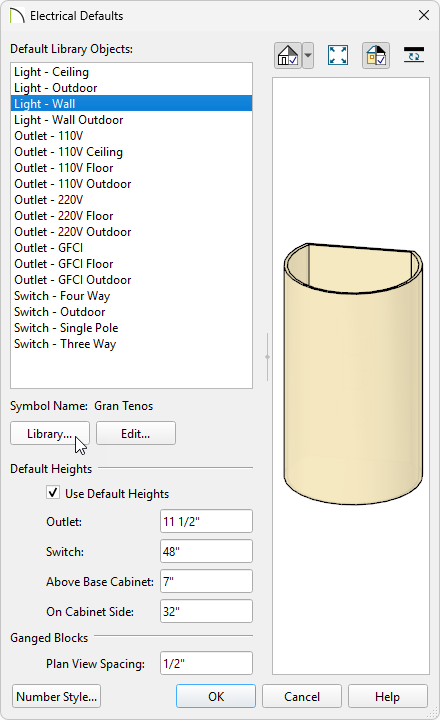The image size is (440, 720).
Task: Click the Outlet height input field
Action: point(206,522)
